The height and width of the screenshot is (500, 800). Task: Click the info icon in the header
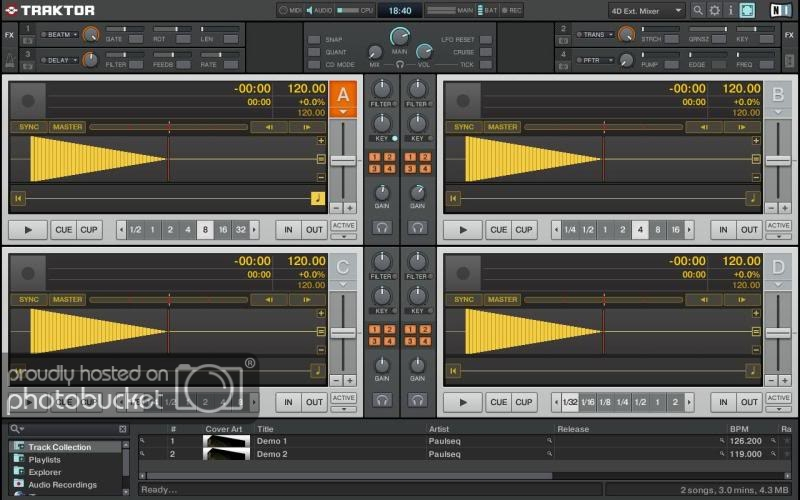coord(730,10)
